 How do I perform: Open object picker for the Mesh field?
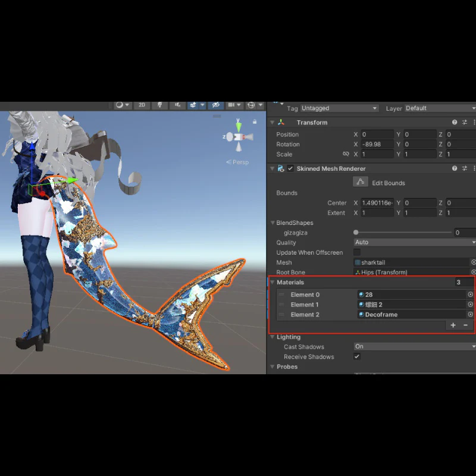click(x=473, y=262)
